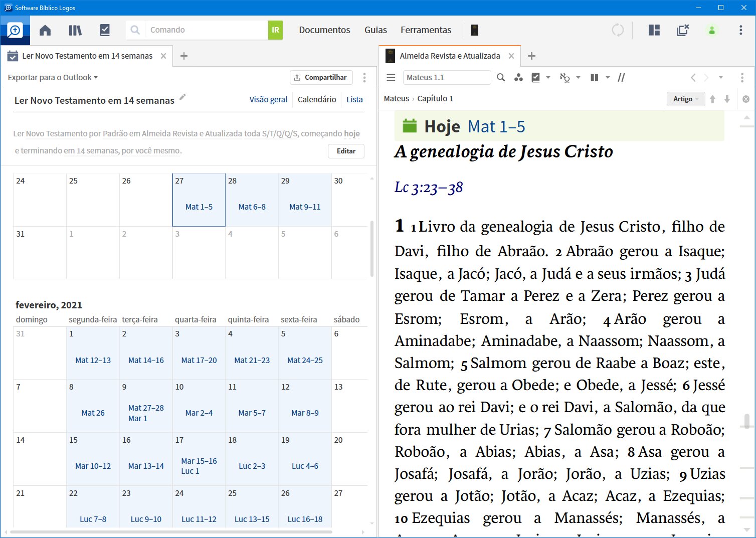Image resolution: width=756 pixels, height=538 pixels.
Task: Open the main application kebab menu
Action: 740,30
